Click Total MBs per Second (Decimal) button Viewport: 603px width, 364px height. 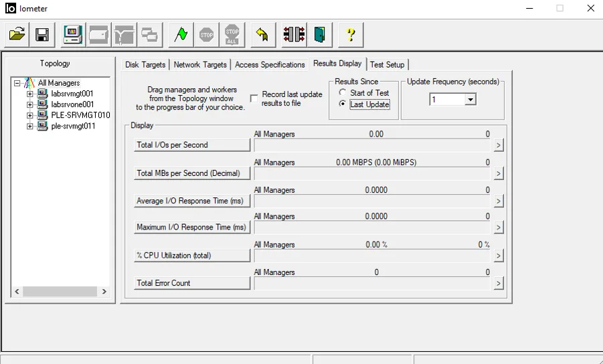tap(192, 173)
